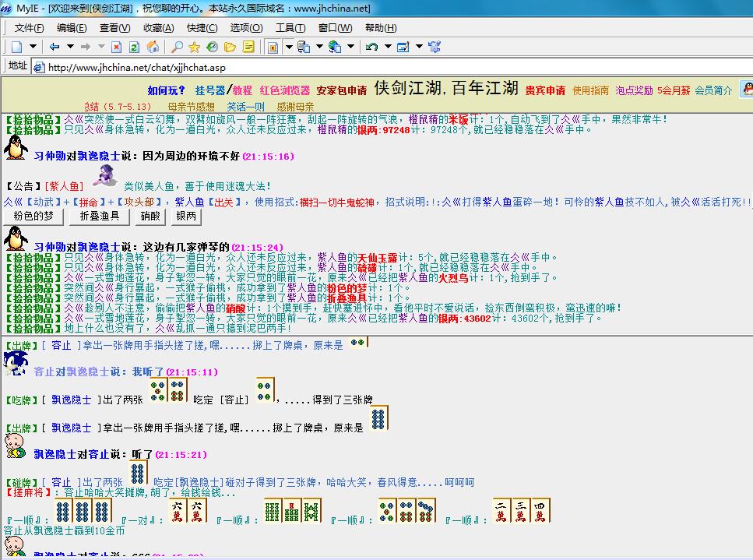Open the 选项(O) menu
Image resolution: width=753 pixels, height=560 pixels.
pos(246,28)
